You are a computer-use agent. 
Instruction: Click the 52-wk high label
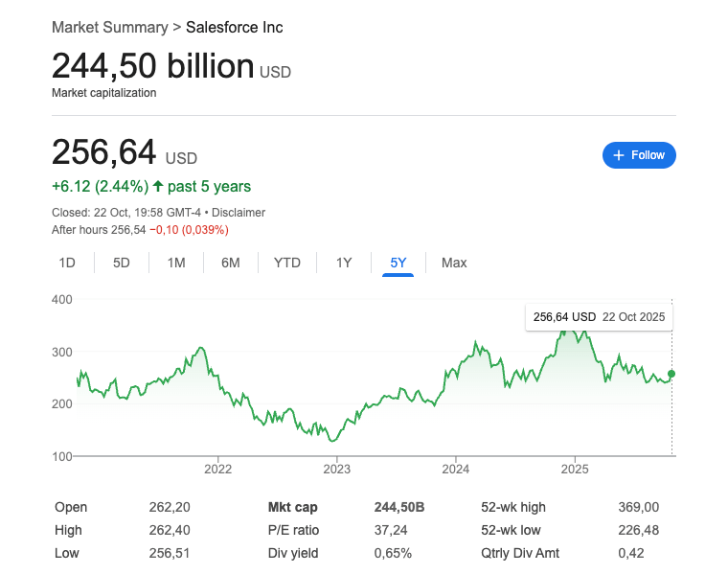point(513,507)
